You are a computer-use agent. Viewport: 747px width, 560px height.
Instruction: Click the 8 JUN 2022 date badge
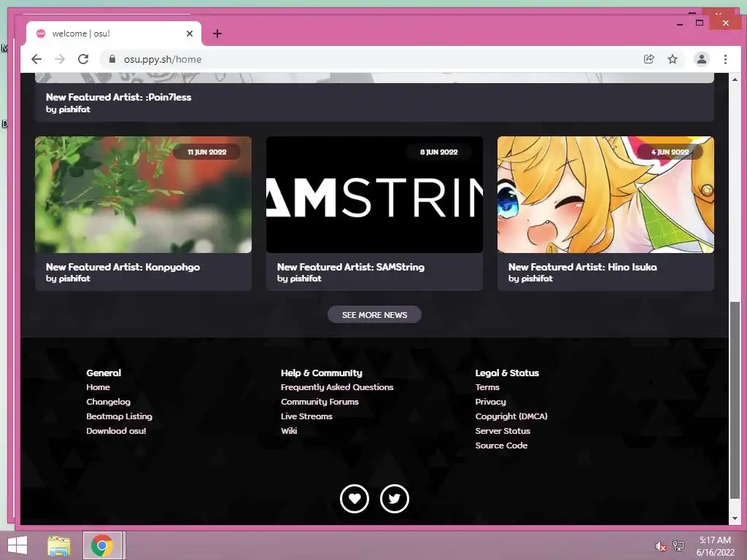pyautogui.click(x=438, y=152)
